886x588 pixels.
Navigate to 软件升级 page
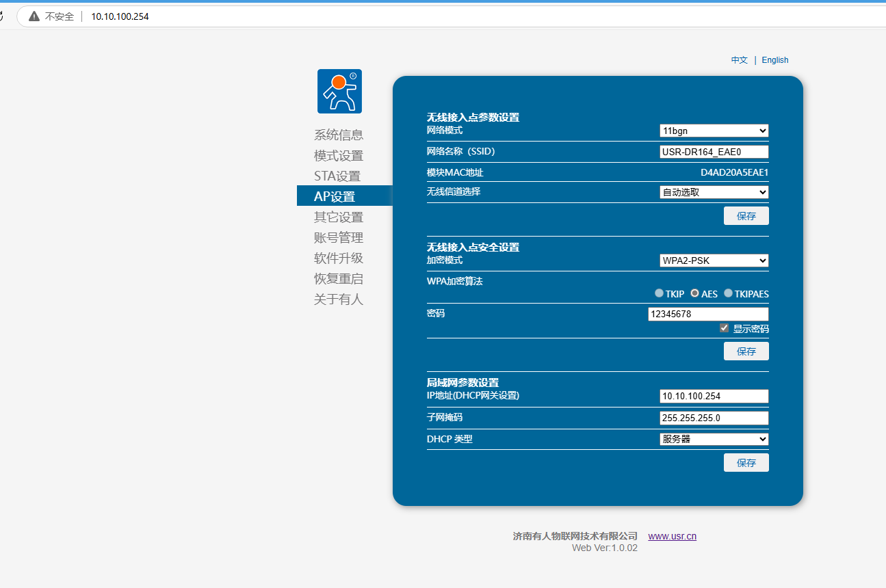coord(339,258)
